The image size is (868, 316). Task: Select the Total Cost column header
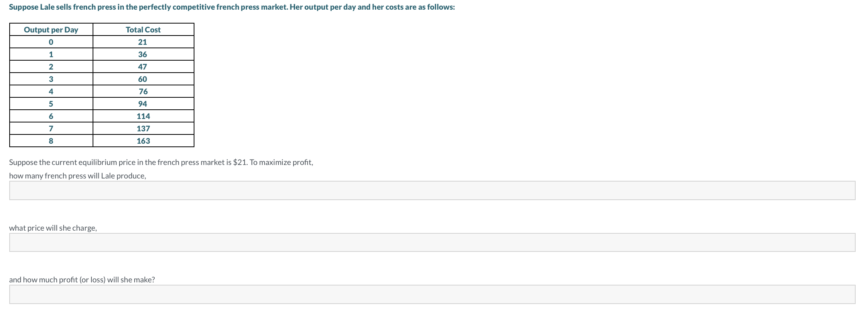pyautogui.click(x=143, y=30)
